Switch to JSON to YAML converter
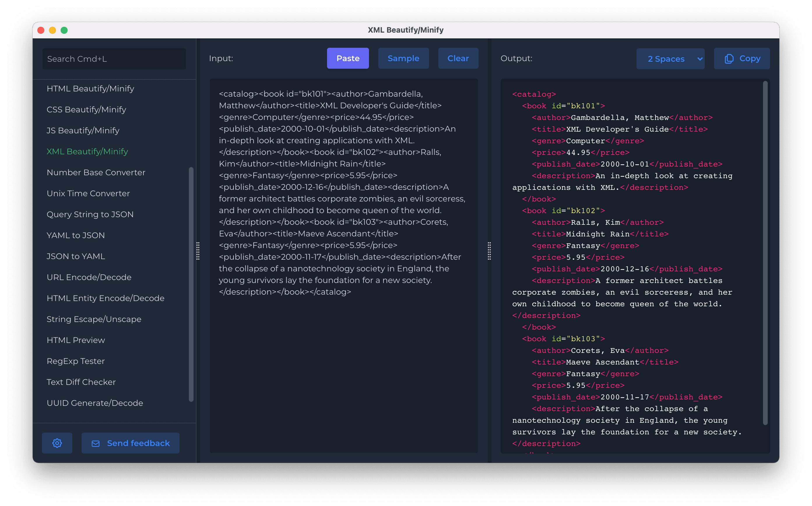 [76, 256]
